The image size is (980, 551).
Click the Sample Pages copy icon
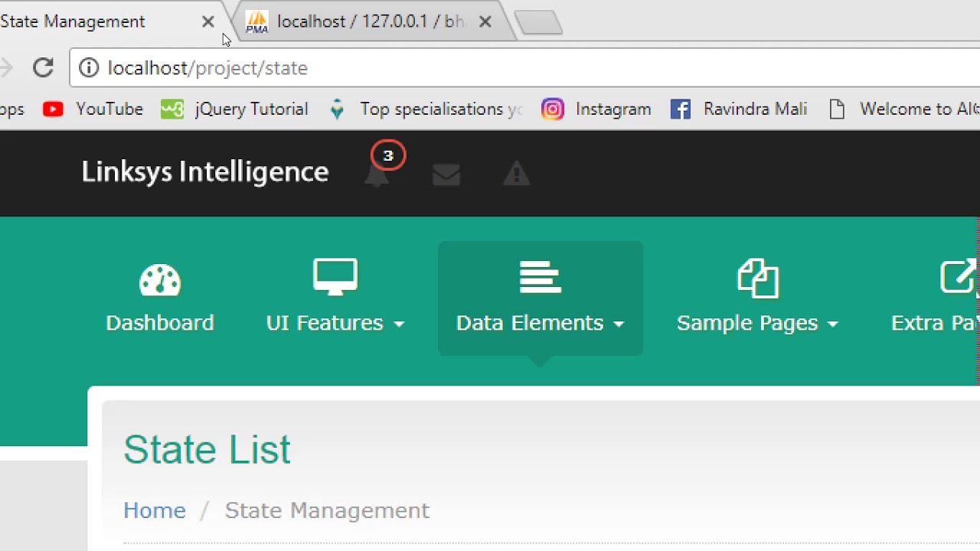pos(758,278)
